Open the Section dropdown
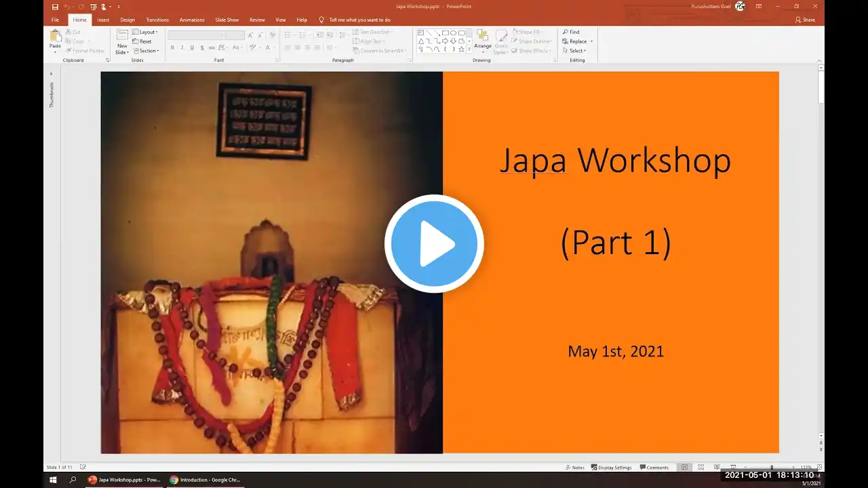 pos(146,51)
